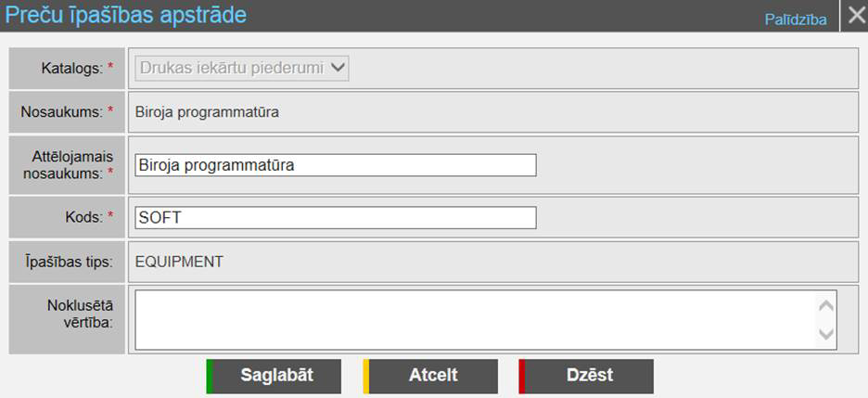The height and width of the screenshot is (398, 868).
Task: Save changes with the Saglabāt button
Action: pyautogui.click(x=275, y=376)
